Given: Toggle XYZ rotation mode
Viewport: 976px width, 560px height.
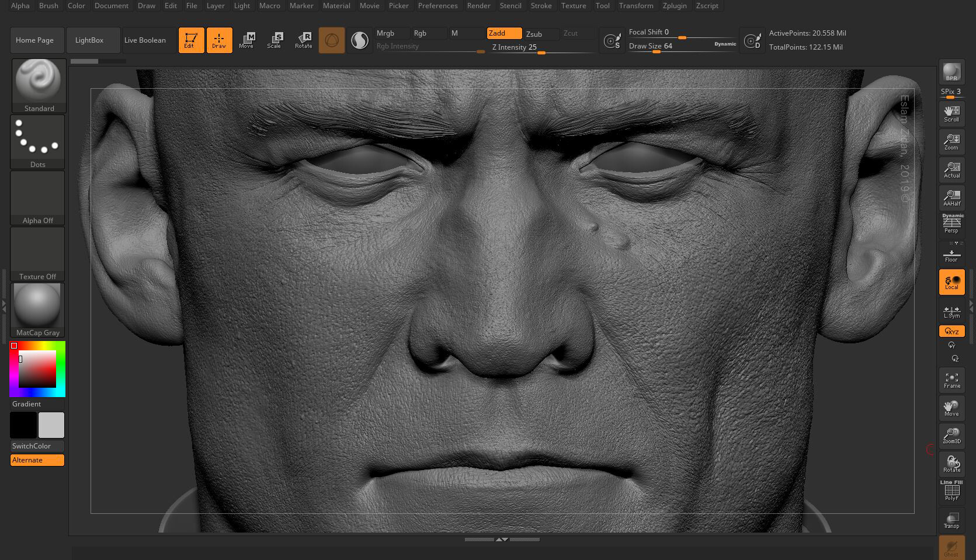Looking at the screenshot, I should tap(951, 331).
